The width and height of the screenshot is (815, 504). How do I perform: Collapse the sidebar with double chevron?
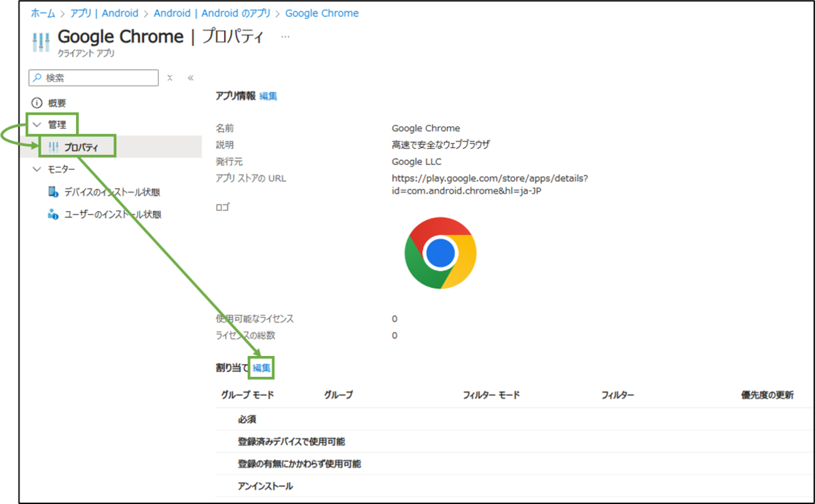pos(191,78)
